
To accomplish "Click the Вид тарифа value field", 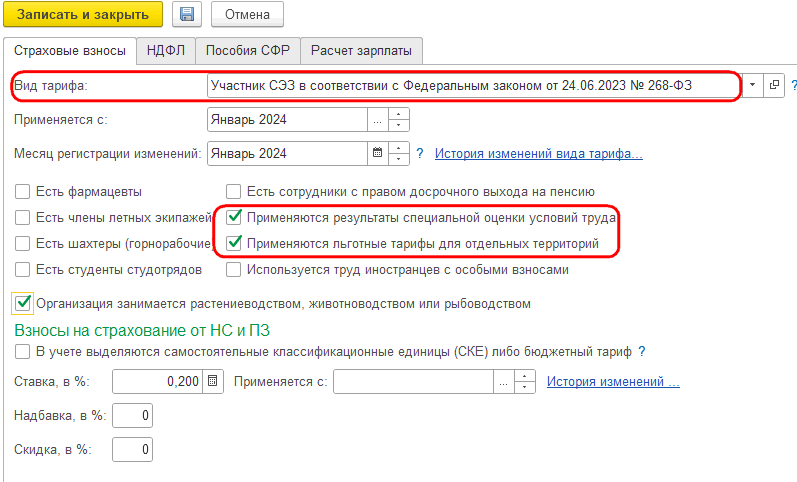I will (474, 85).
